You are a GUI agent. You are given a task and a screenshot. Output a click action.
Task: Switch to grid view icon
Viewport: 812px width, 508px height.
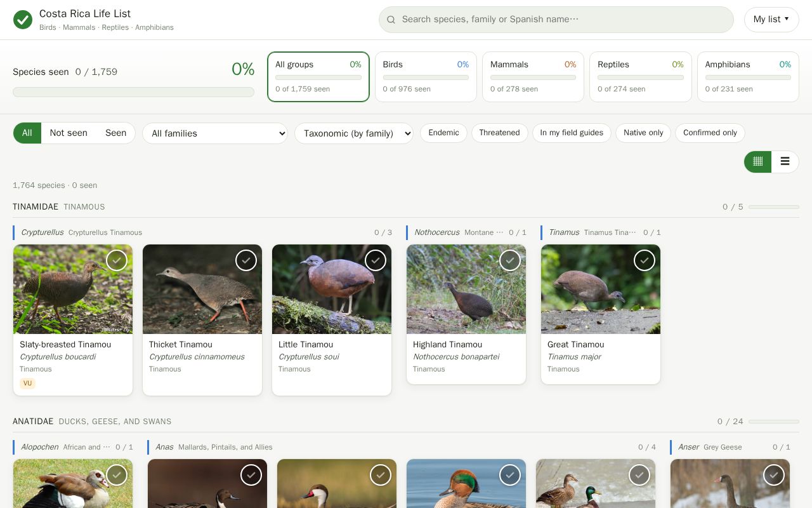pyautogui.click(x=758, y=161)
